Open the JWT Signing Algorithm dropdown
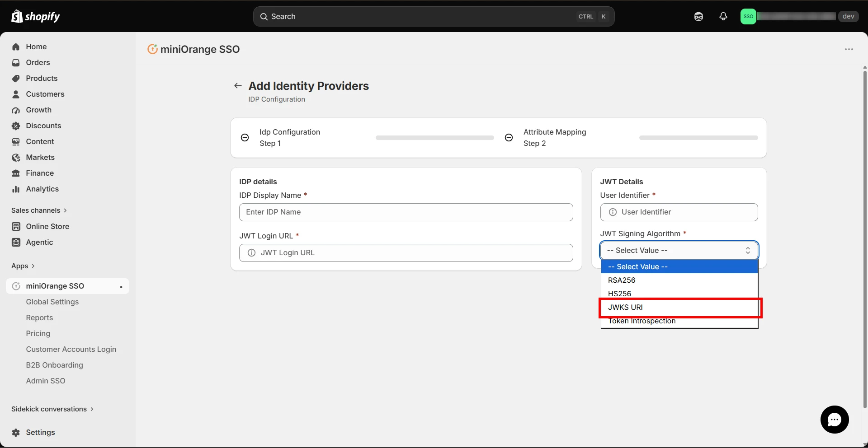 tap(679, 250)
